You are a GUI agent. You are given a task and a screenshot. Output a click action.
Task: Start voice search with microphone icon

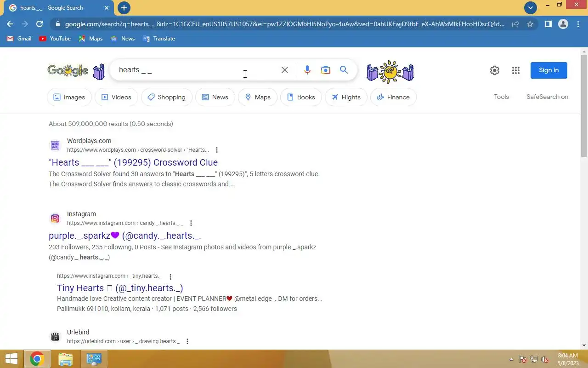(307, 70)
